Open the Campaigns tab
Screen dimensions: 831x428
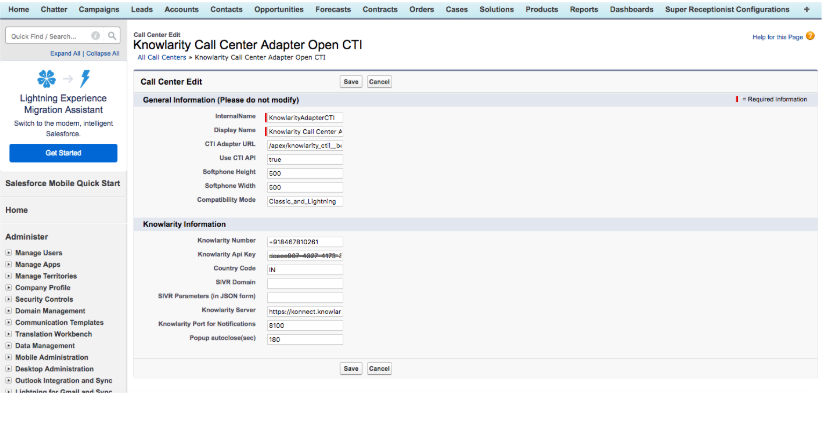[x=99, y=10]
